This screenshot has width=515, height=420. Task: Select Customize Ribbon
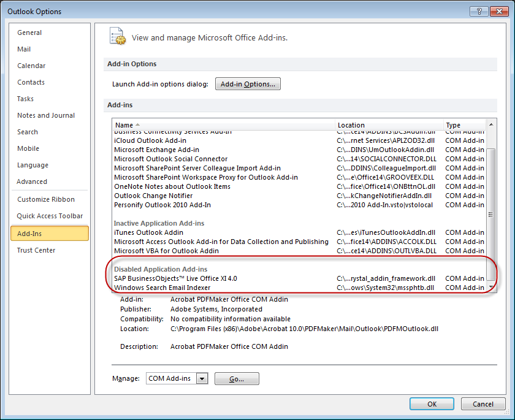pos(46,199)
